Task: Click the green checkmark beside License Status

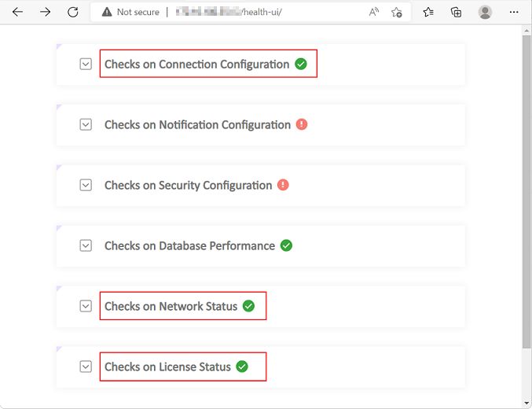Action: pyautogui.click(x=243, y=367)
